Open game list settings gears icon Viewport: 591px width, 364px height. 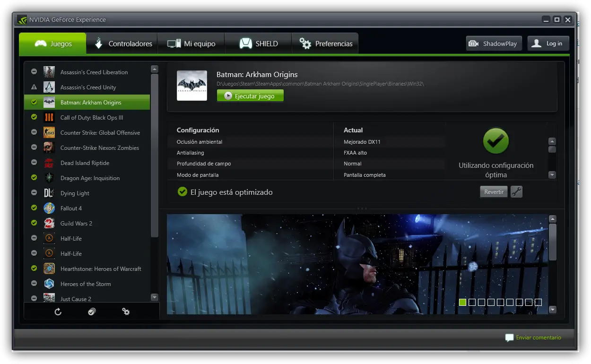click(126, 312)
